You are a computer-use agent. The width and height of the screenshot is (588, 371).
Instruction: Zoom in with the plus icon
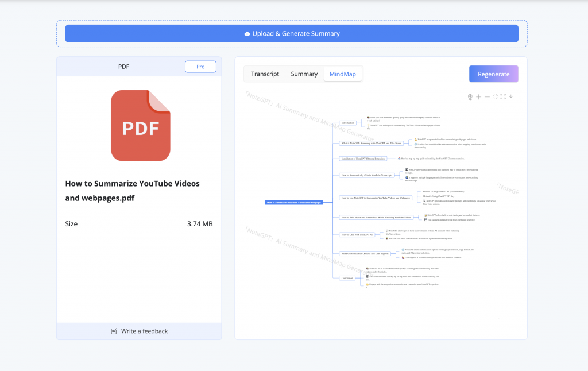click(x=479, y=97)
